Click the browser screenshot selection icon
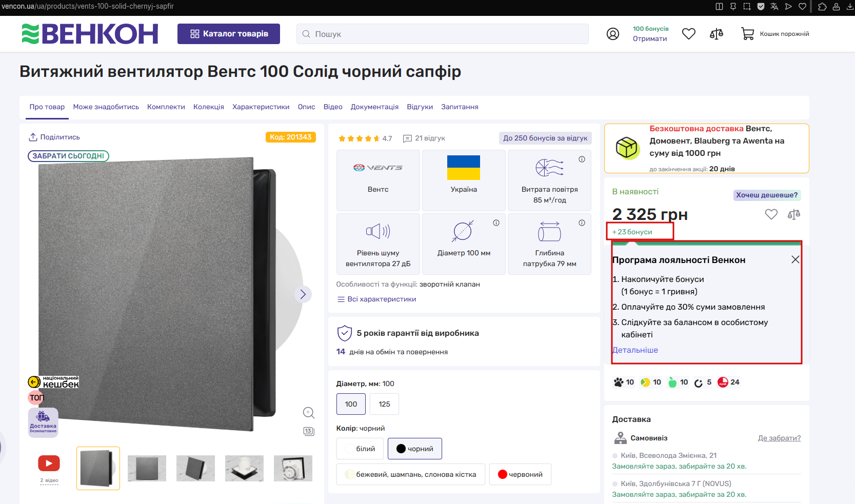This screenshot has width=855, height=504. pyautogui.click(x=747, y=7)
